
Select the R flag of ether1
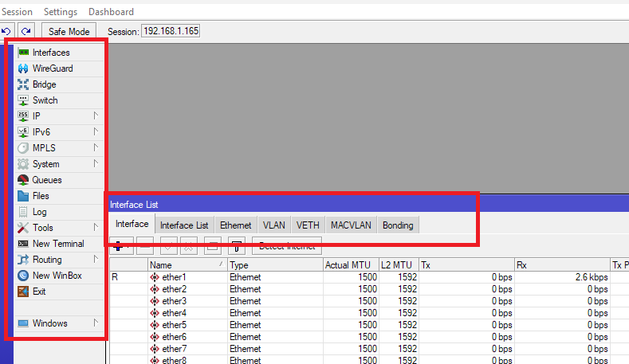(x=115, y=277)
